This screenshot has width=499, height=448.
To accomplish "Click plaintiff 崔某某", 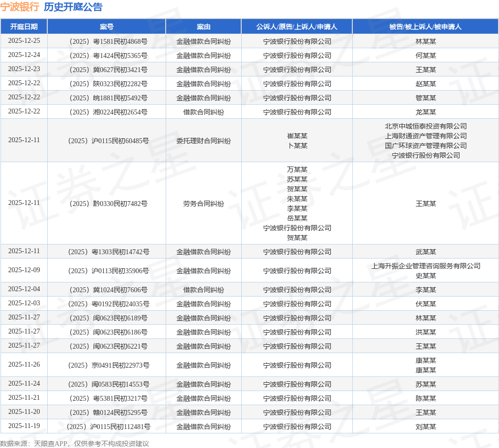I will (x=297, y=136).
